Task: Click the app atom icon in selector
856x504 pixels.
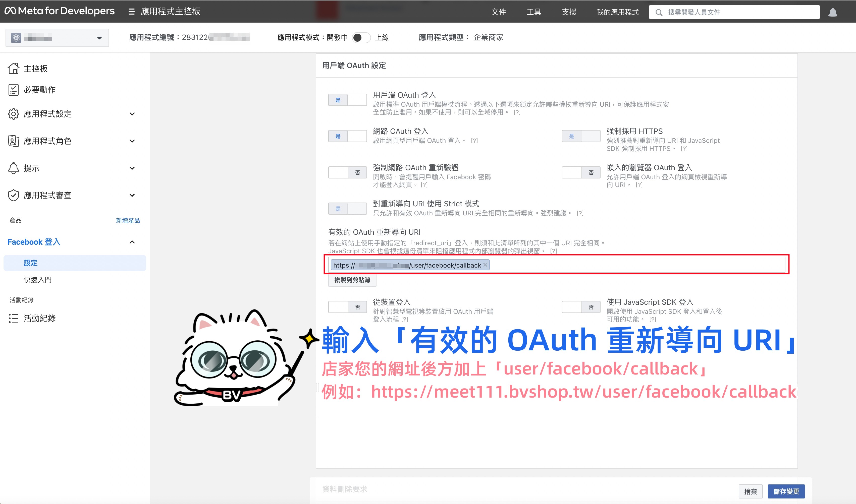Action: click(x=16, y=38)
